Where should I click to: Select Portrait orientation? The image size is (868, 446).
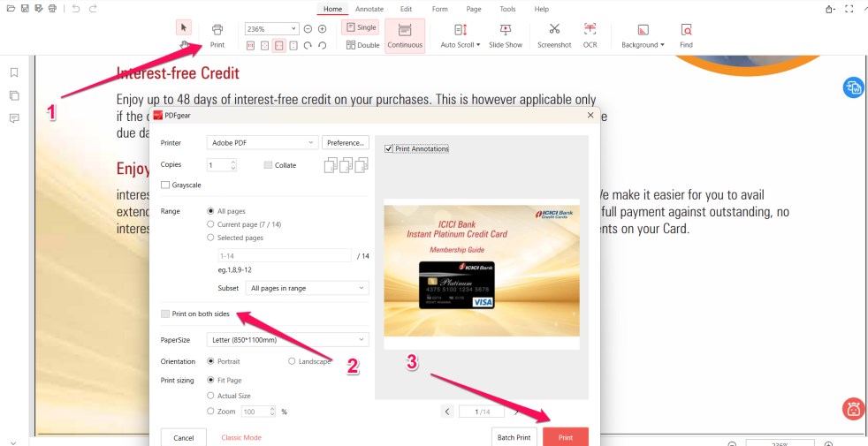210,361
